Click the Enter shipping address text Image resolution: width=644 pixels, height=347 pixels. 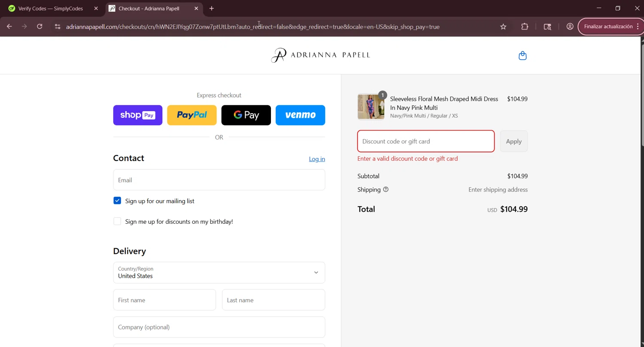(x=498, y=189)
